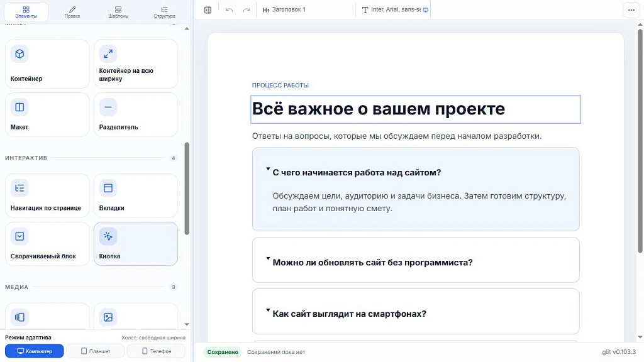Click the glit v0.103.3 version label
The height and width of the screenshot is (362, 644).
[x=619, y=352]
